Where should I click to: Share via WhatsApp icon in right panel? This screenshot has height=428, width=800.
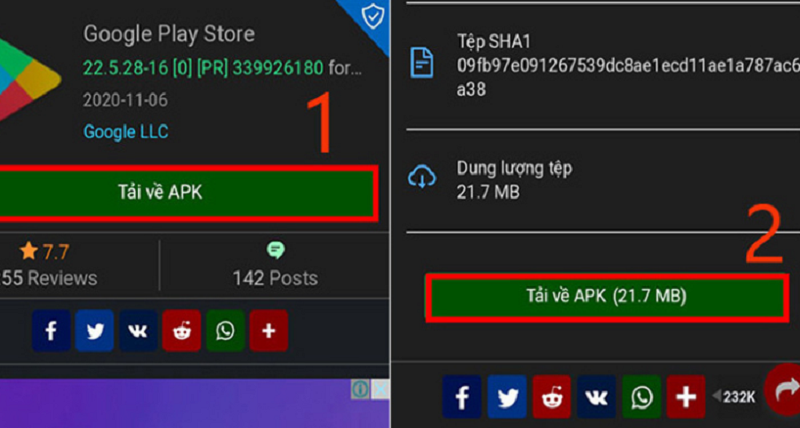point(641,396)
